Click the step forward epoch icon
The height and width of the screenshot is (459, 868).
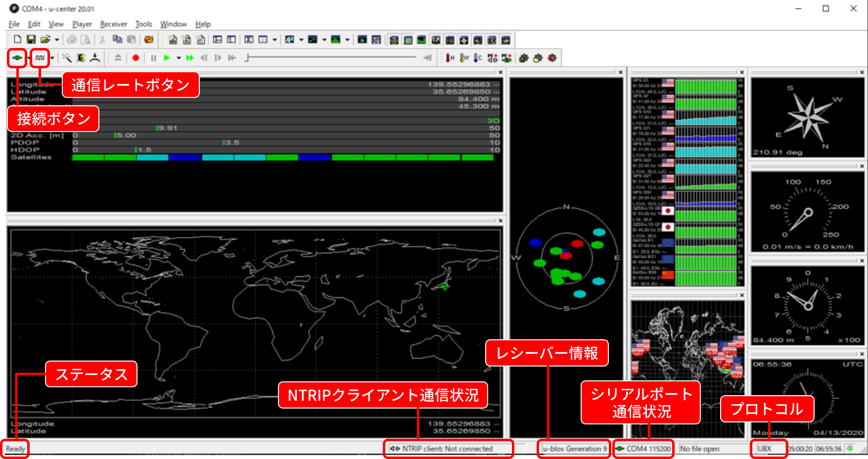(218, 58)
